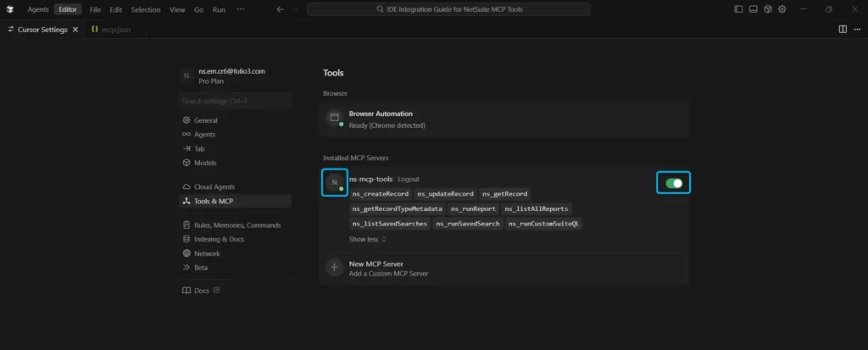The image size is (868, 350).
Task: Click the Browser Automation icon
Action: click(334, 118)
